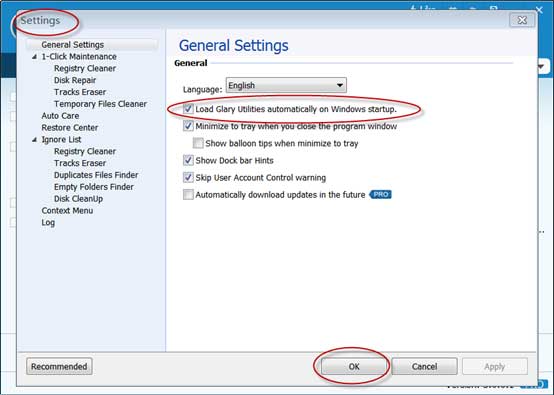Open Empty Folders Finder ignore list
The image size is (554, 395).
(x=94, y=187)
